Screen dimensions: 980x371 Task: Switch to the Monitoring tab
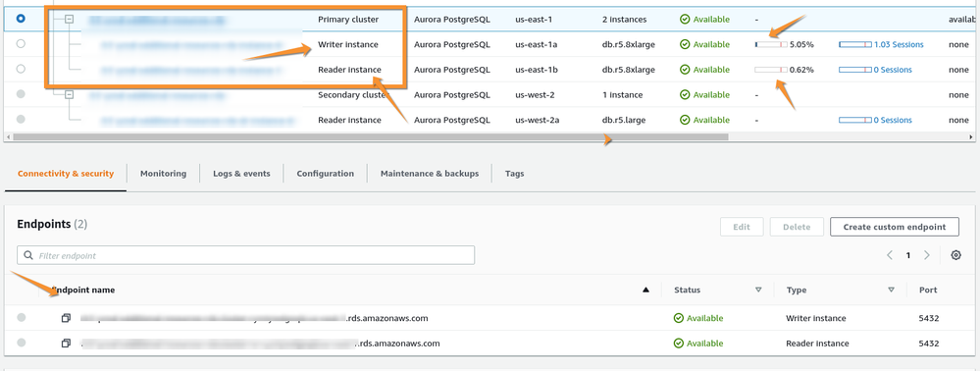[x=163, y=174]
